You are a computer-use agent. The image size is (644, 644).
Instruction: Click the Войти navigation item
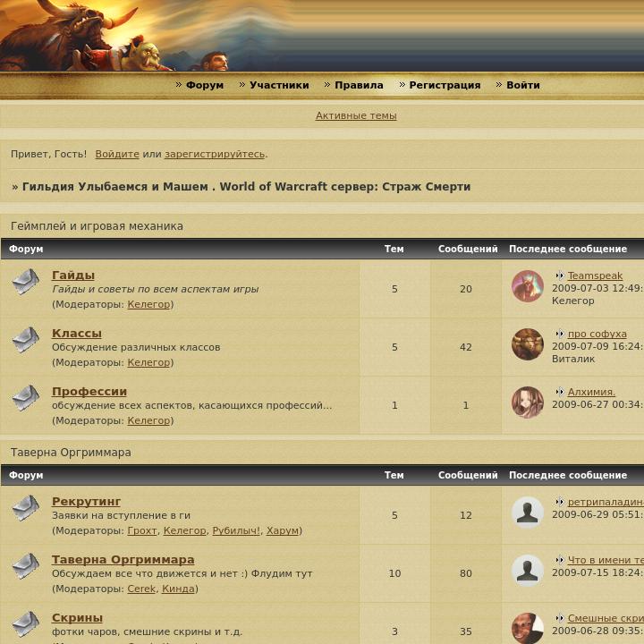523,85
